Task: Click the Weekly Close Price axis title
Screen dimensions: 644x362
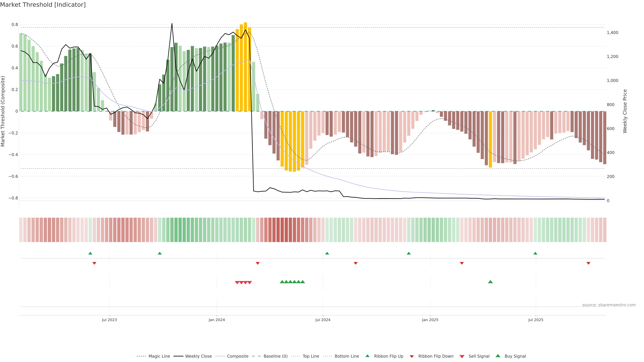Action: pos(625,111)
